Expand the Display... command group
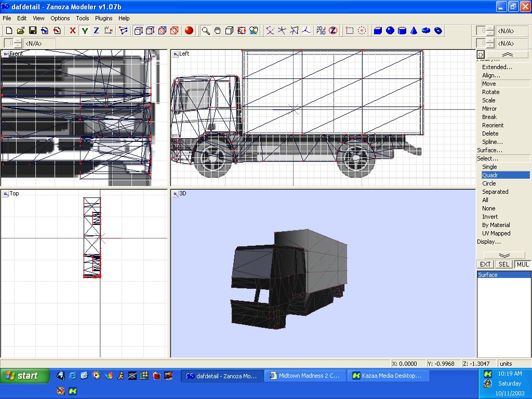532x399 pixels. [x=489, y=242]
